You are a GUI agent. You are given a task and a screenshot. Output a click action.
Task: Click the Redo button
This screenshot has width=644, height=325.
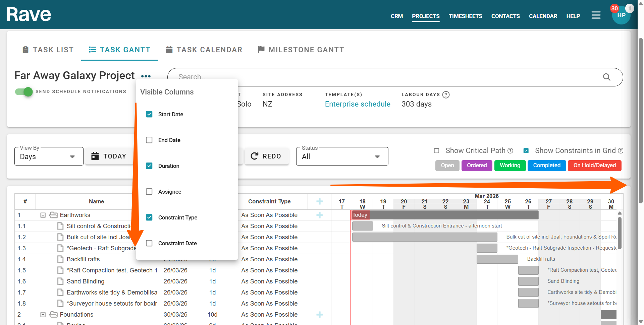click(x=266, y=156)
